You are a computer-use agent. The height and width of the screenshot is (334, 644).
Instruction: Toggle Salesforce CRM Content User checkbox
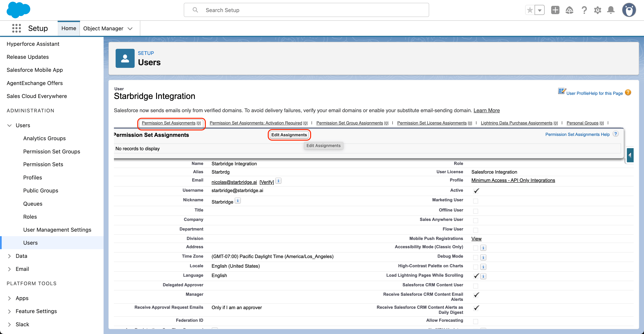point(475,286)
